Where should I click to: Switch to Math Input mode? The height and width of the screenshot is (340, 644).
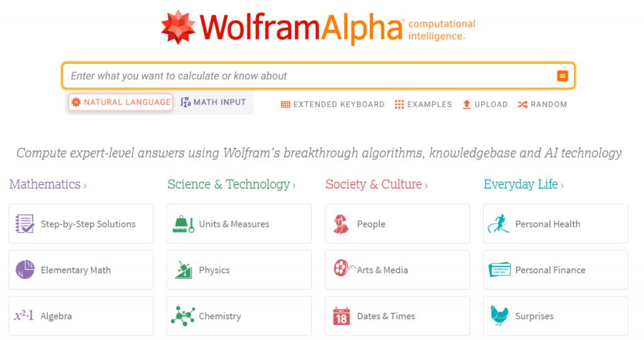click(213, 102)
